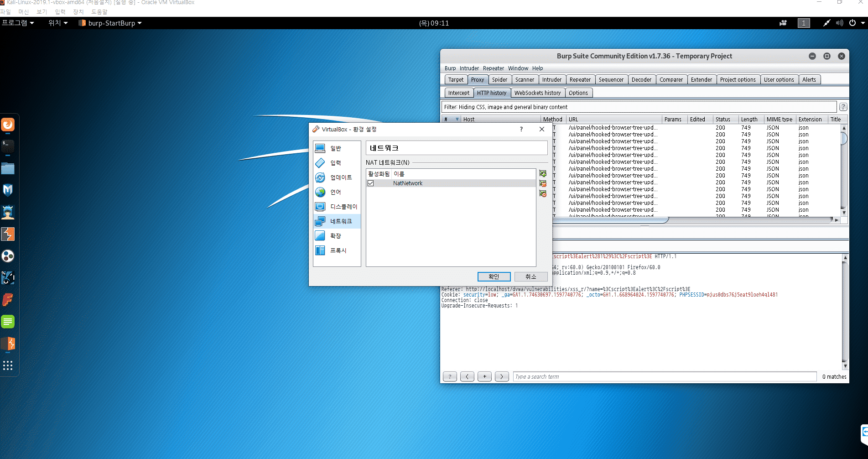Switch to the Scanner tab

525,80
